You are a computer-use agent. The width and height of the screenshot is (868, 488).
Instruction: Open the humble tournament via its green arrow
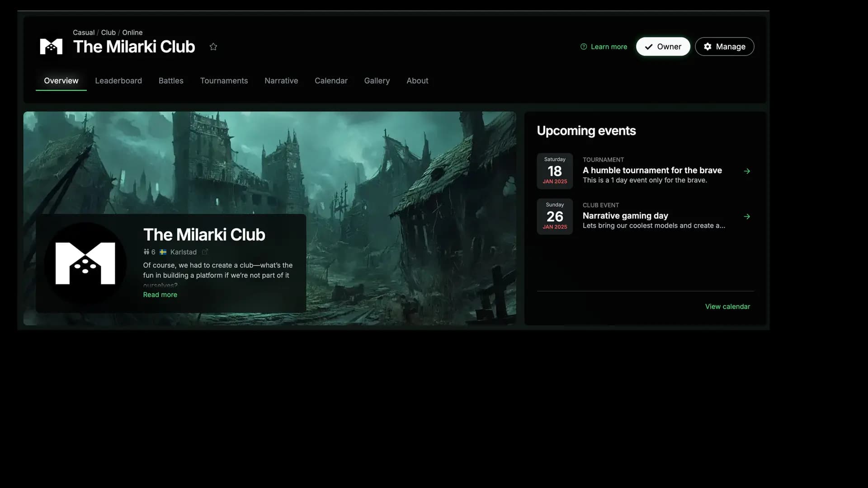point(746,171)
